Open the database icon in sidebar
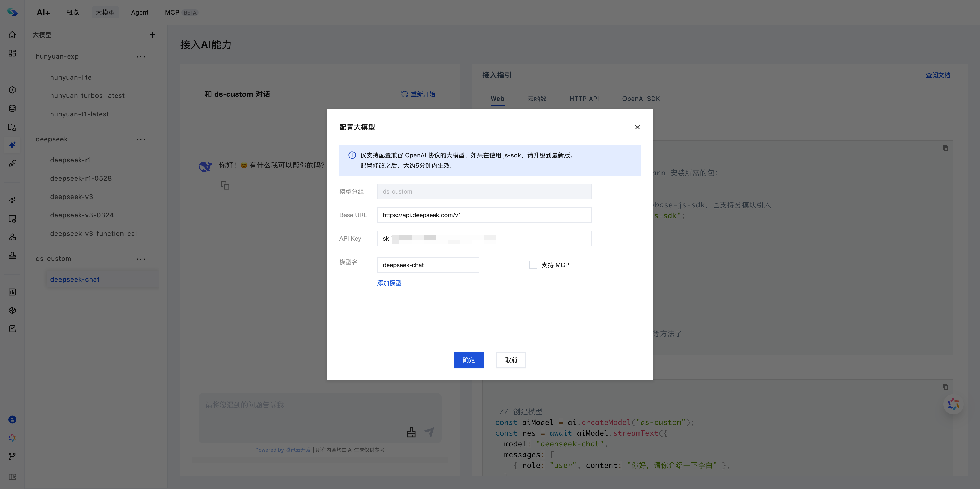The height and width of the screenshot is (489, 980). pyautogui.click(x=12, y=108)
